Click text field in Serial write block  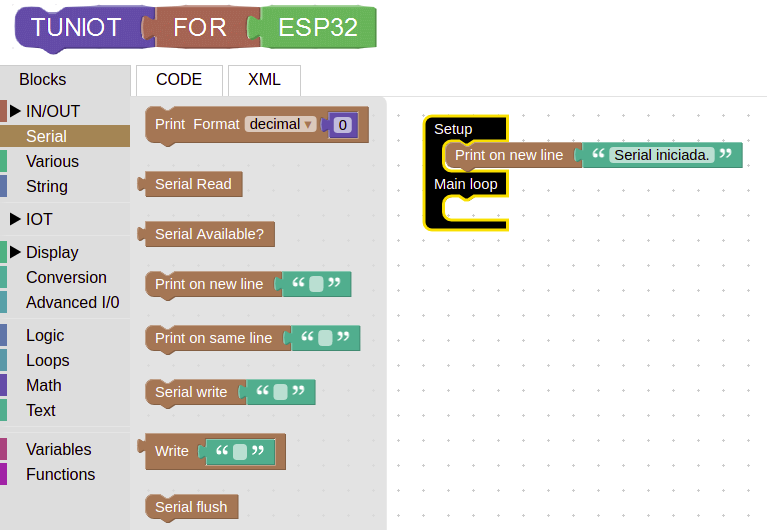(280, 392)
